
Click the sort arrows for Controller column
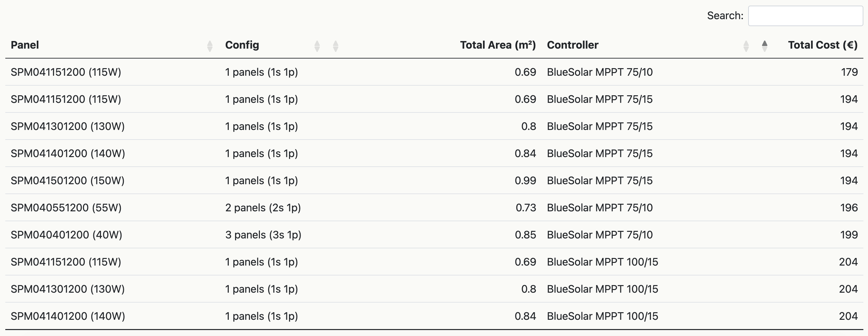pos(746,46)
